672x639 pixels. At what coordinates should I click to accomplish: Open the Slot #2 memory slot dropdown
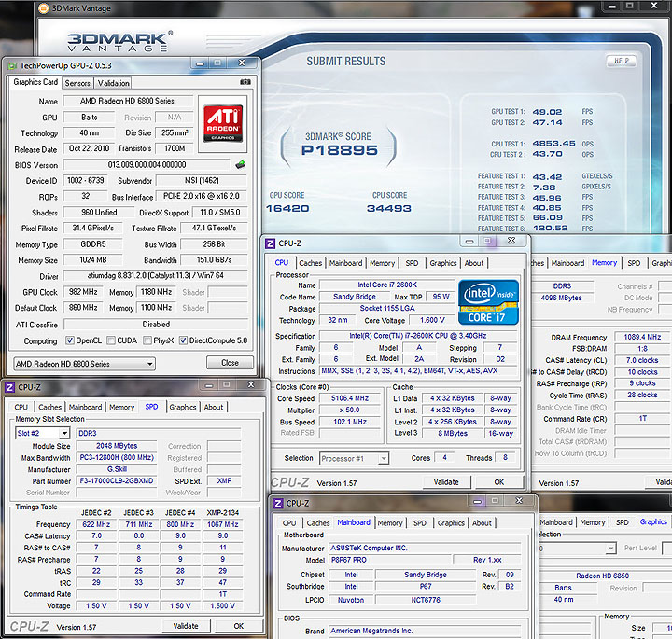[42, 434]
